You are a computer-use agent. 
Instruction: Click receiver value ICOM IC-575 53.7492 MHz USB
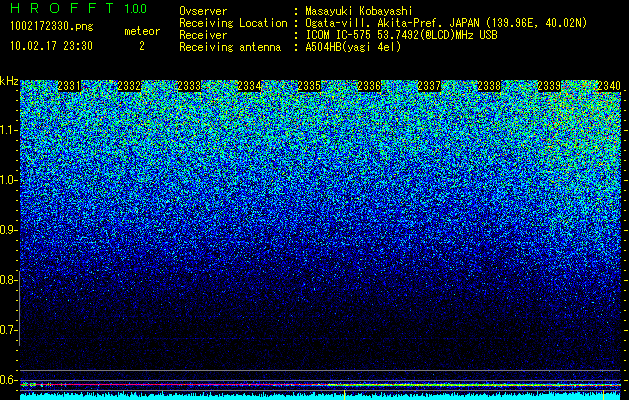[401, 35]
